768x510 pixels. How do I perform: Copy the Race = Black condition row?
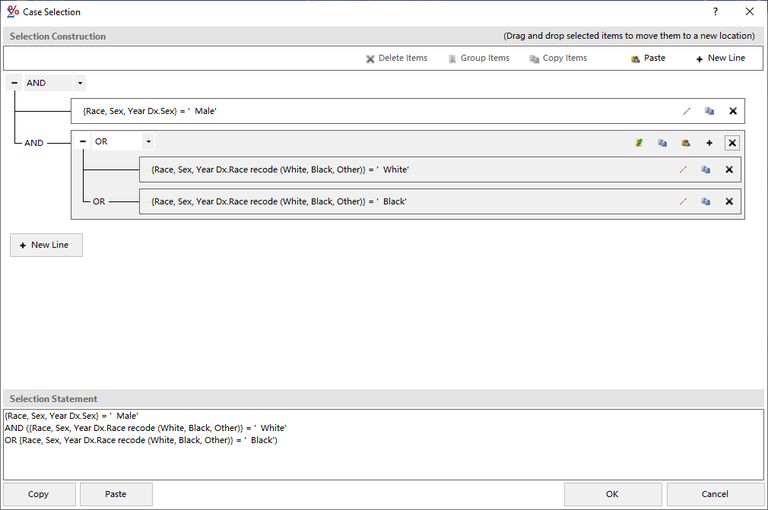click(x=706, y=201)
